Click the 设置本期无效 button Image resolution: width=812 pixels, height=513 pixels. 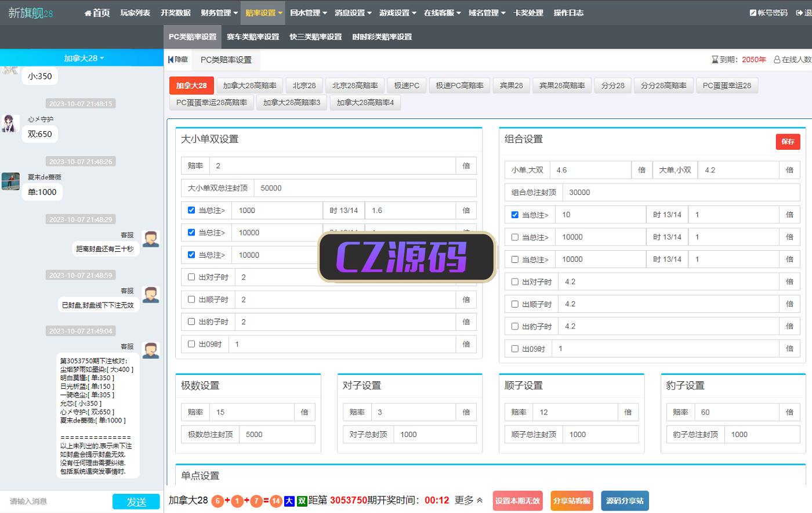click(x=517, y=501)
